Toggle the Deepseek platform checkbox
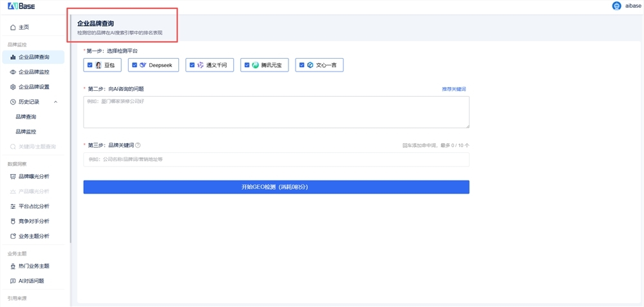Screen dimensions: 644x307 pyautogui.click(x=135, y=65)
